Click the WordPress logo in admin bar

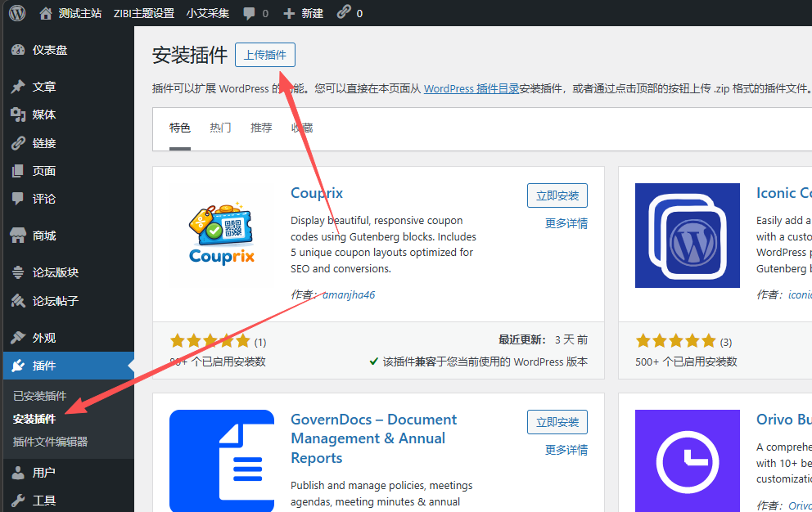click(x=17, y=12)
